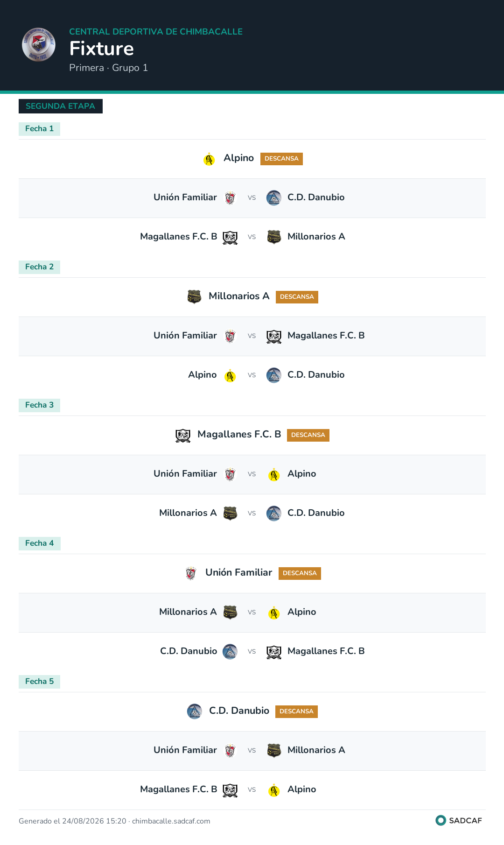Click the C.D. Danubio crest resting in Fecha 5

click(x=195, y=711)
